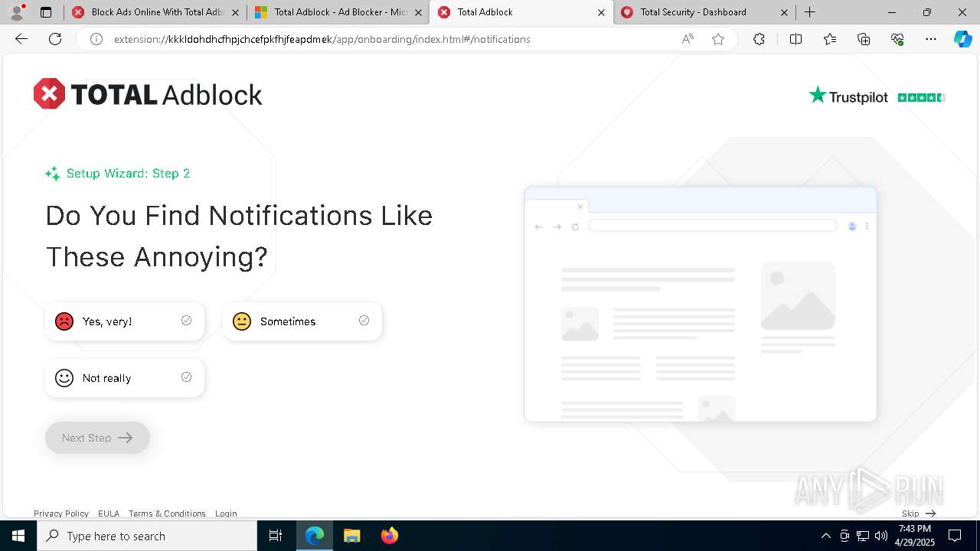
Task: Switch to 'Total Security - Dashboard' tab
Action: 704,12
